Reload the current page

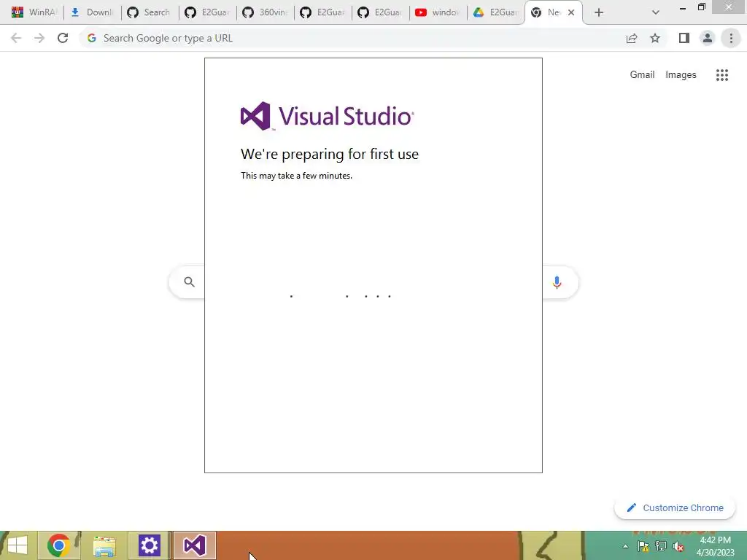pos(63,38)
